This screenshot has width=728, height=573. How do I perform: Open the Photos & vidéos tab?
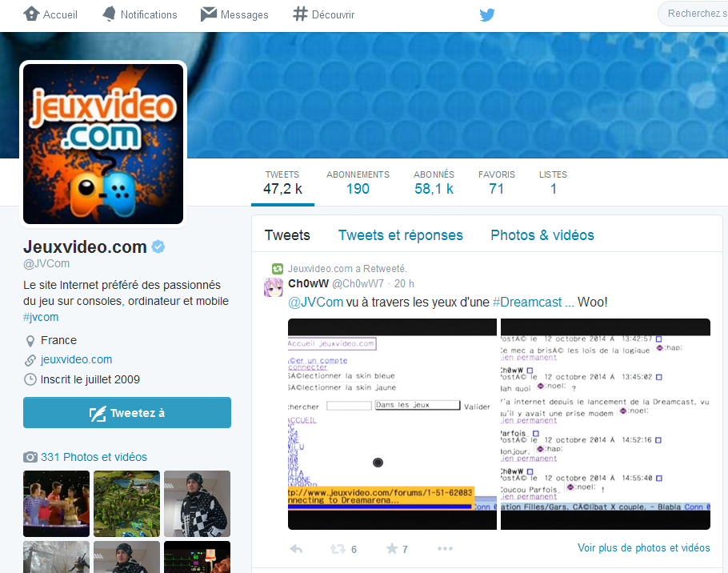[x=542, y=235]
